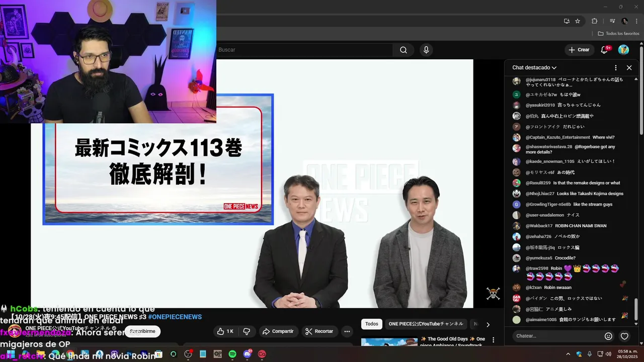
Task: Open the notepad app in taskbar
Action: [x=203, y=354]
